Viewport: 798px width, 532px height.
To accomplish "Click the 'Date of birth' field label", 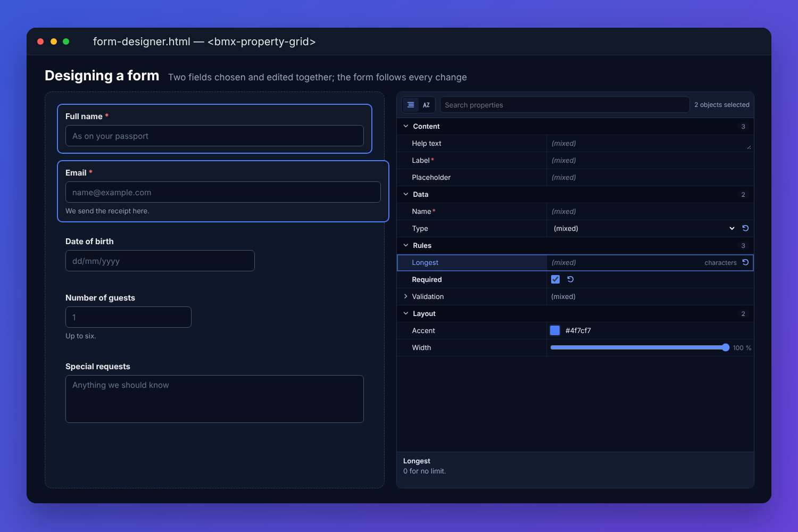I will 89,241.
